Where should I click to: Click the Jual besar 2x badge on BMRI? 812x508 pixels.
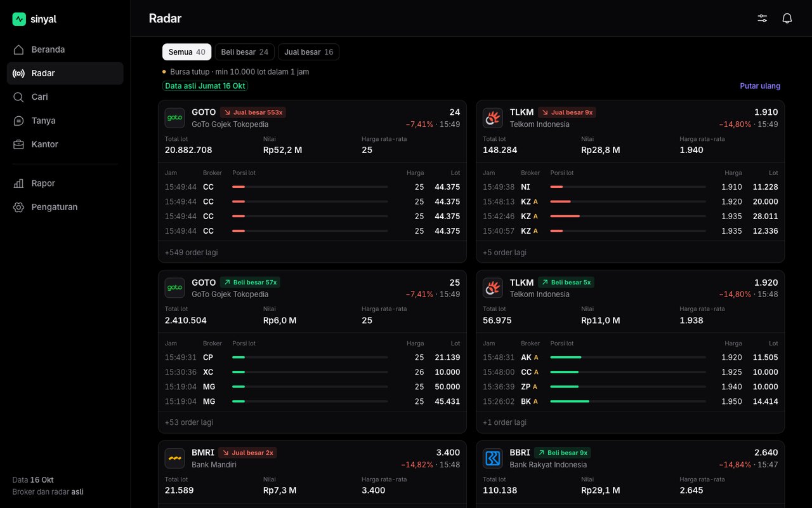247,453
